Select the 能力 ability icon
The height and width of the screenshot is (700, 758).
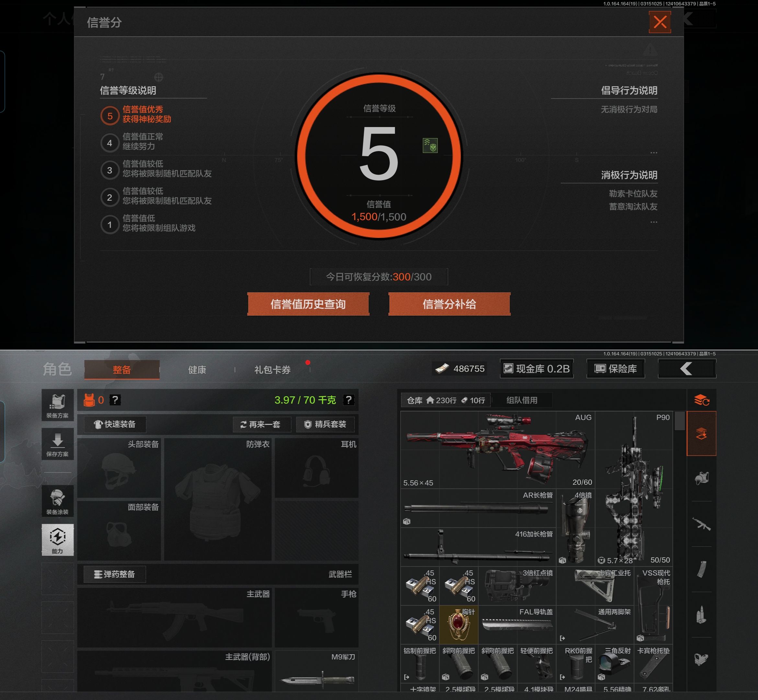[58, 539]
